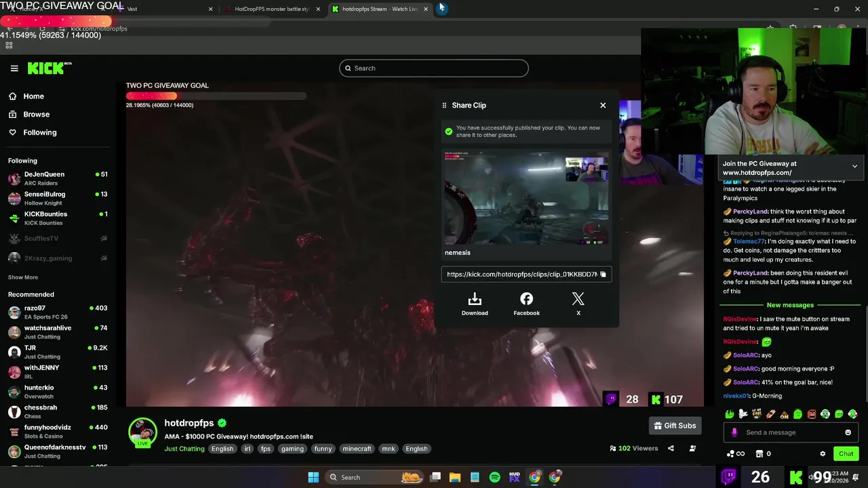Switch to the Home / X browser tab
The width and height of the screenshot is (868, 488).
pyautogui.click(x=56, y=9)
